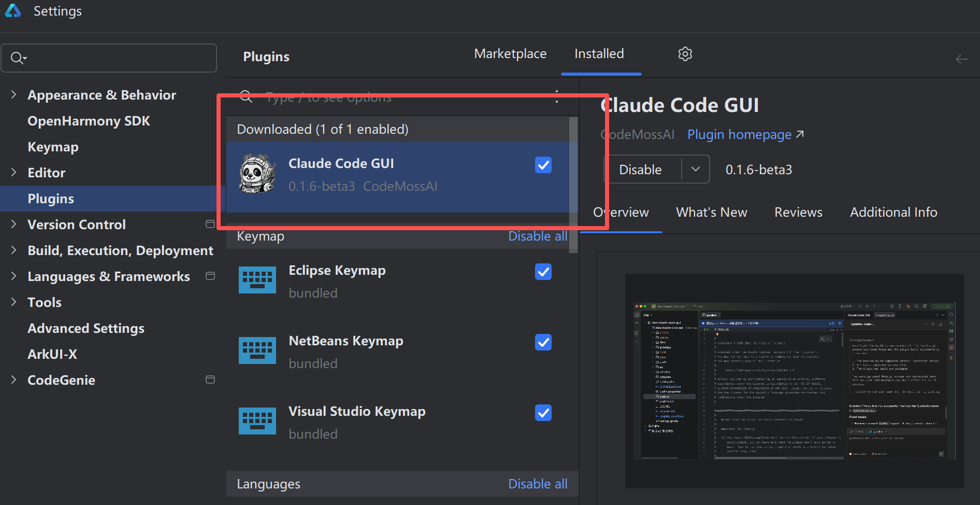
Task: Click the Claude Code GUI panda icon
Action: click(257, 173)
